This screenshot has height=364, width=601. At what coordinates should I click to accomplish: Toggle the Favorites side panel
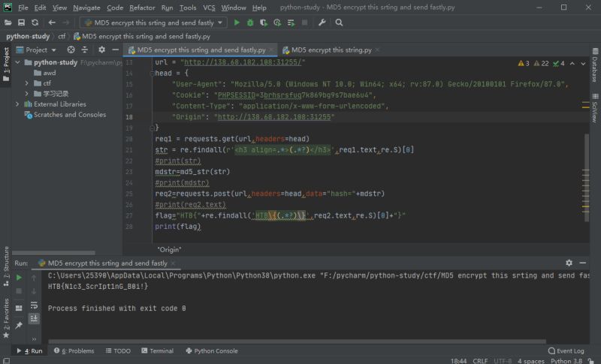point(6,319)
